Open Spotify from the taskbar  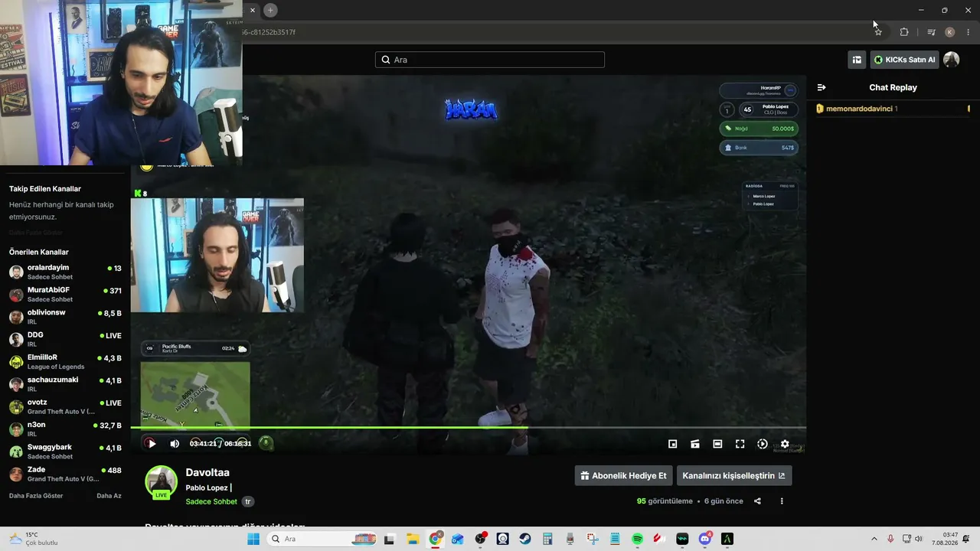(637, 539)
